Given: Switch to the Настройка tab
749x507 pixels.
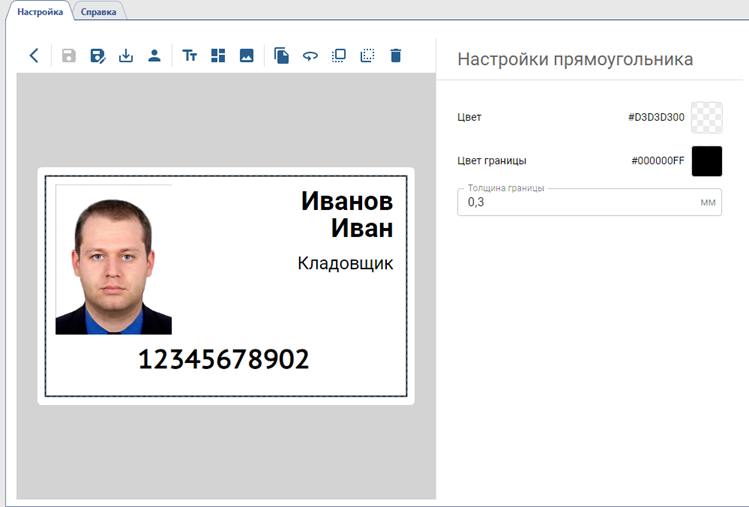Looking at the screenshot, I should 40,12.
